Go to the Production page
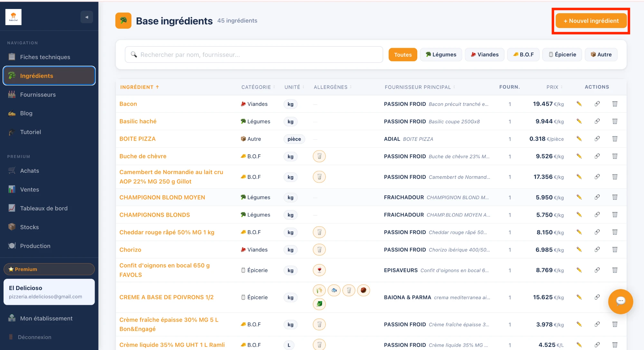The width and height of the screenshot is (644, 350). pos(49,246)
